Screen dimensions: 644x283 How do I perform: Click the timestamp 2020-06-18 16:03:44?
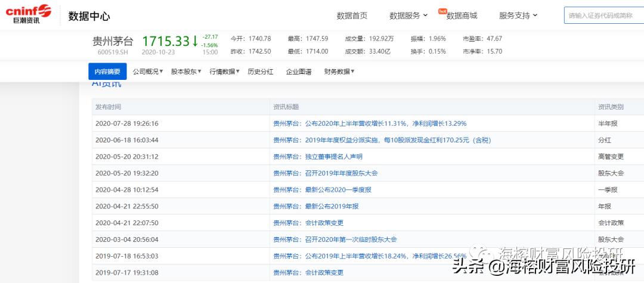(x=127, y=140)
